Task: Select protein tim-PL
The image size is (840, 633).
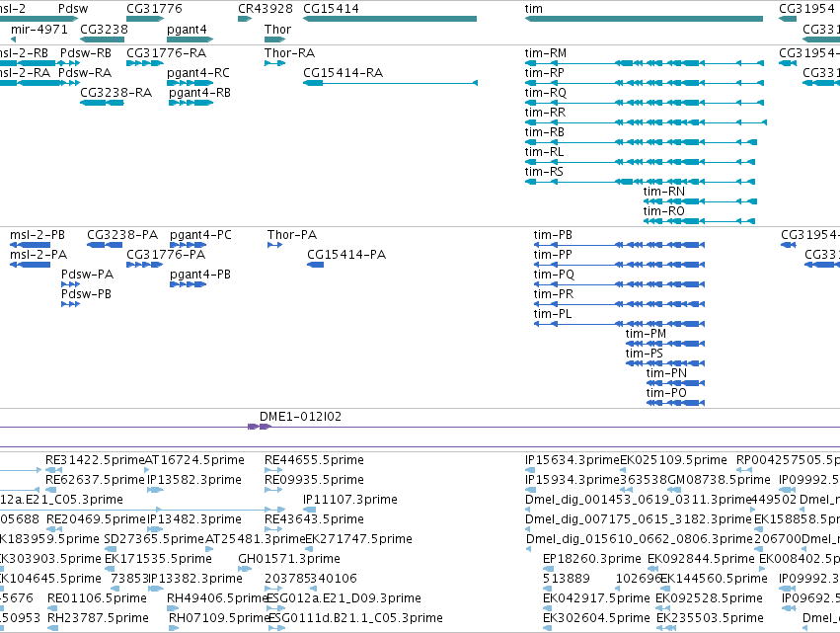Action: tap(619, 324)
